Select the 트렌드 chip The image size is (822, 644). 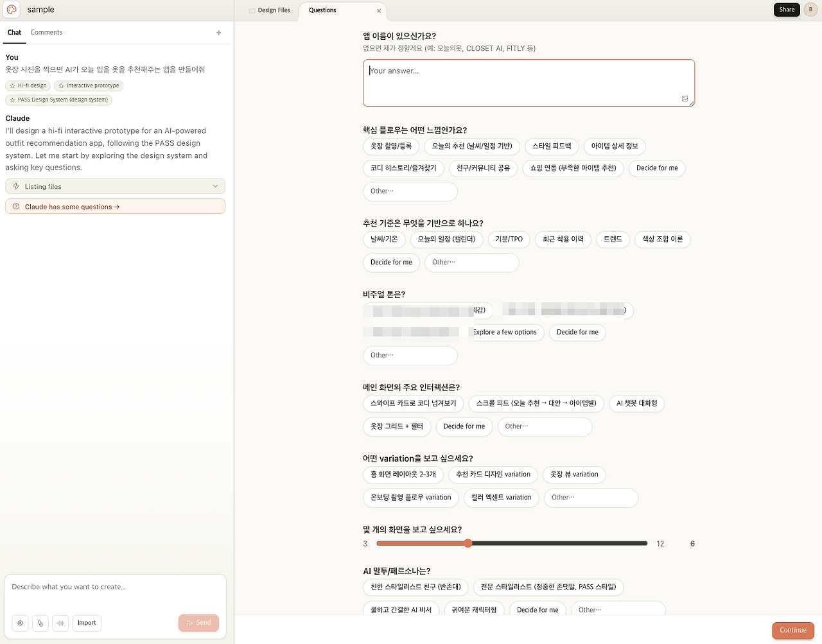613,239
